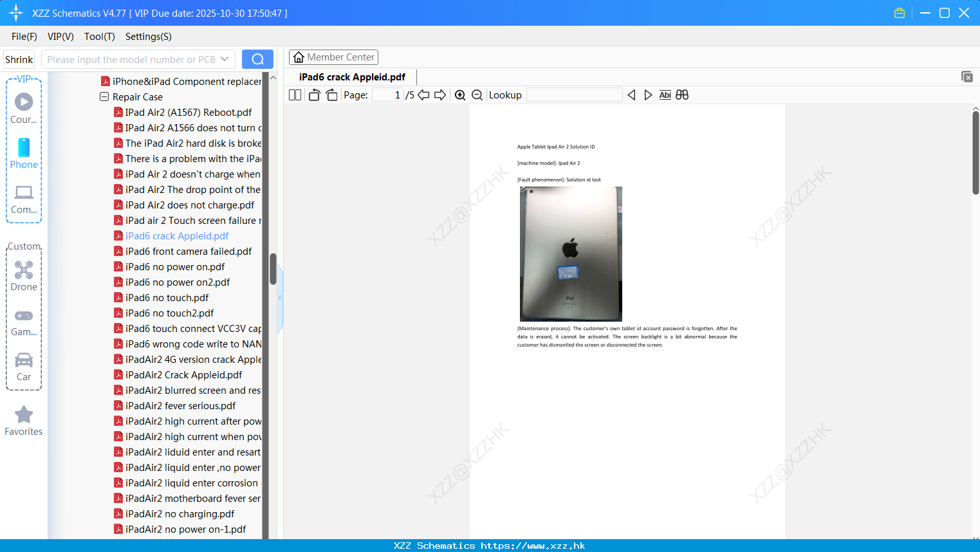Open the model number dropdown

[x=225, y=59]
